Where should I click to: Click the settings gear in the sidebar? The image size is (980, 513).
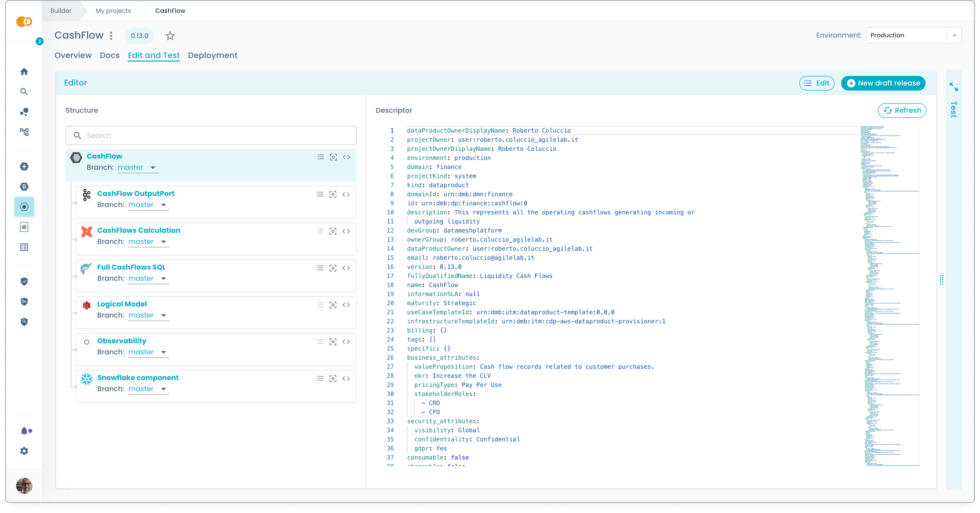click(x=24, y=451)
